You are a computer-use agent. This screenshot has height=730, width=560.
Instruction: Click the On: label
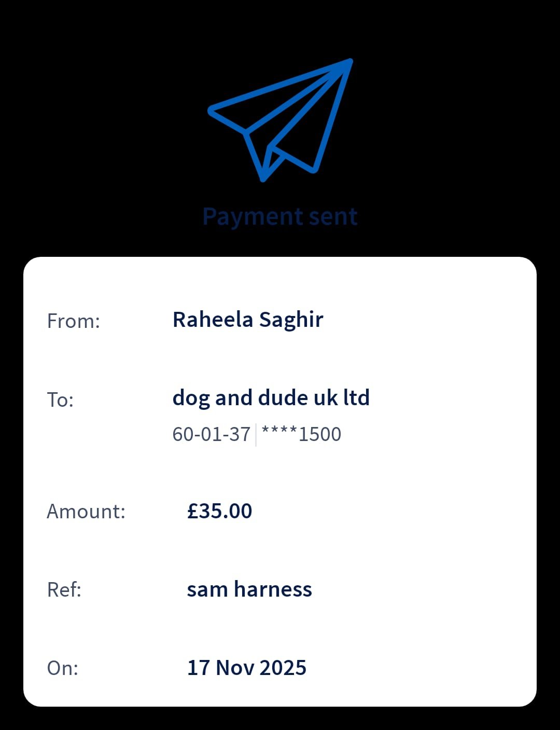62,668
